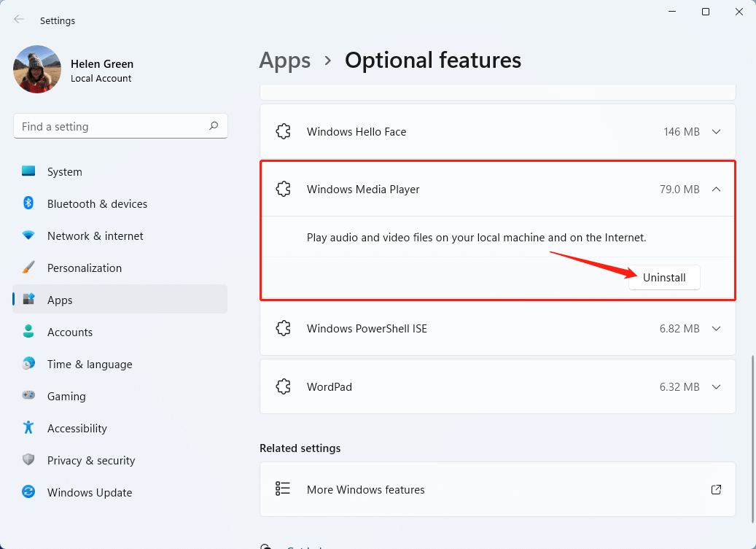756x549 pixels.
Task: Click the Related settings heading
Action: coord(300,448)
